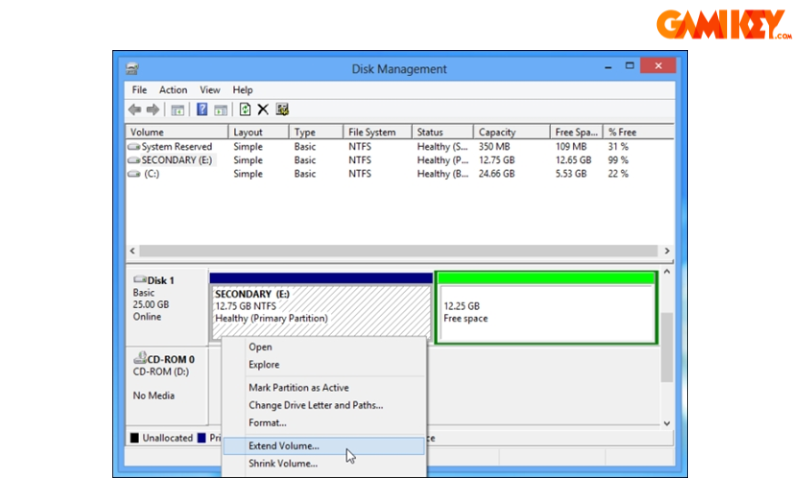Open the File menu
The height and width of the screenshot is (500, 800).
tap(139, 90)
